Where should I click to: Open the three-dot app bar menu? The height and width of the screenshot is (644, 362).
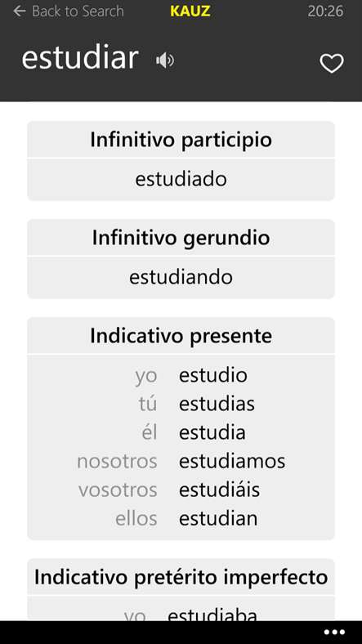click(x=334, y=632)
